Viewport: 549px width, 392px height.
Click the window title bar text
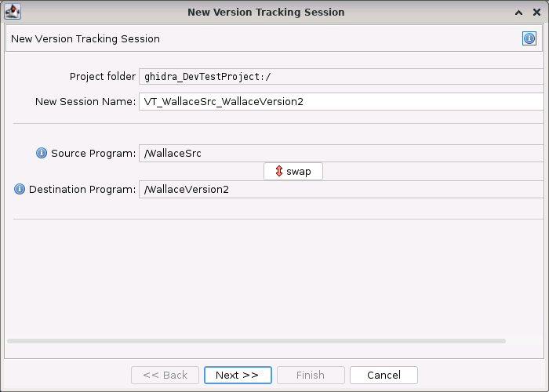(x=266, y=13)
